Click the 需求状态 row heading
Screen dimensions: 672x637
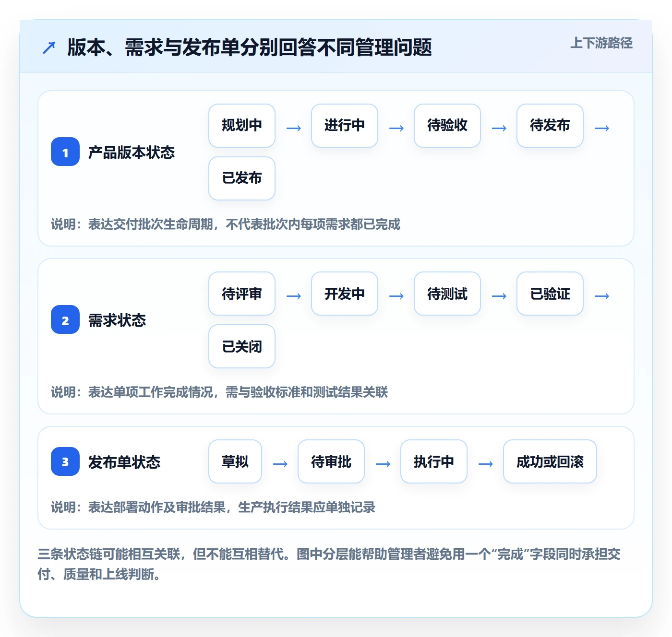click(117, 320)
